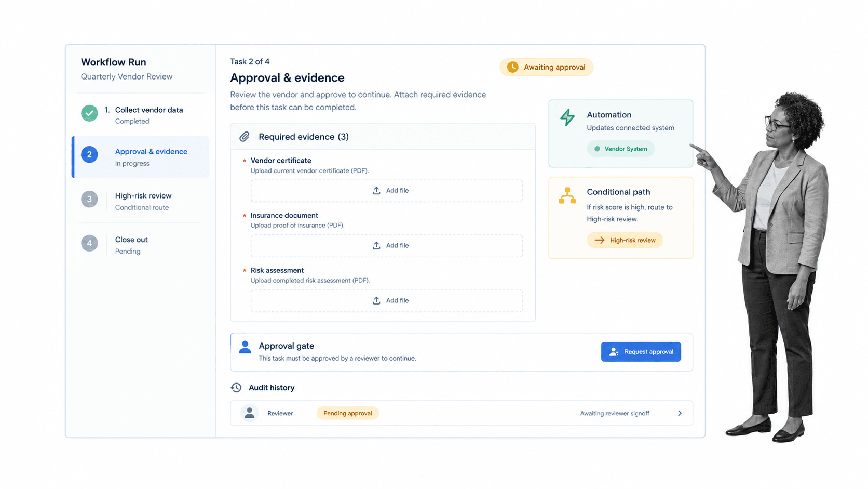The width and height of the screenshot is (868, 489).
Task: Click the green dot in Vendor System chip
Action: click(x=597, y=149)
